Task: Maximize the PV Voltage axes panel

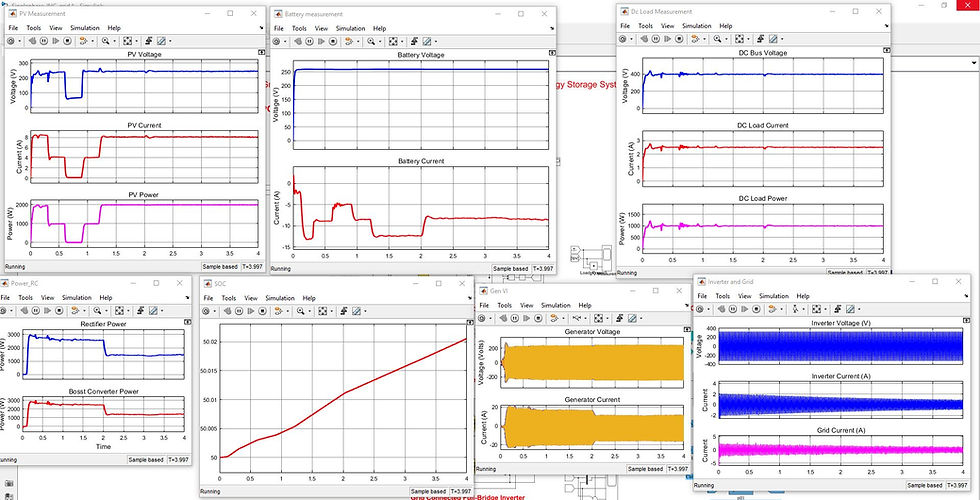Action: point(261,53)
